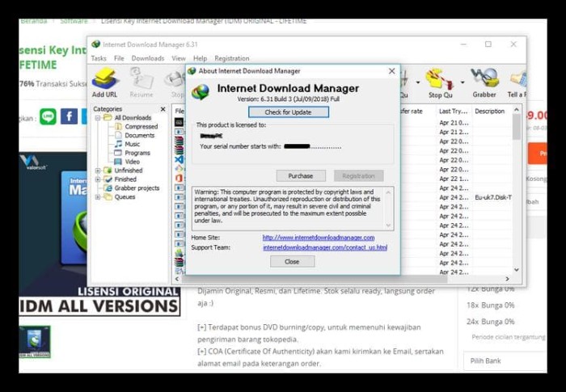Open the View menu
The width and height of the screenshot is (566, 392).
[x=179, y=58]
